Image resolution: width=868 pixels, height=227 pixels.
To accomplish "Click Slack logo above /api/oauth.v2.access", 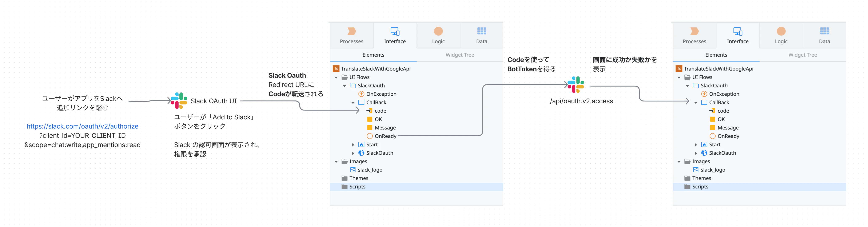I will pos(576,84).
